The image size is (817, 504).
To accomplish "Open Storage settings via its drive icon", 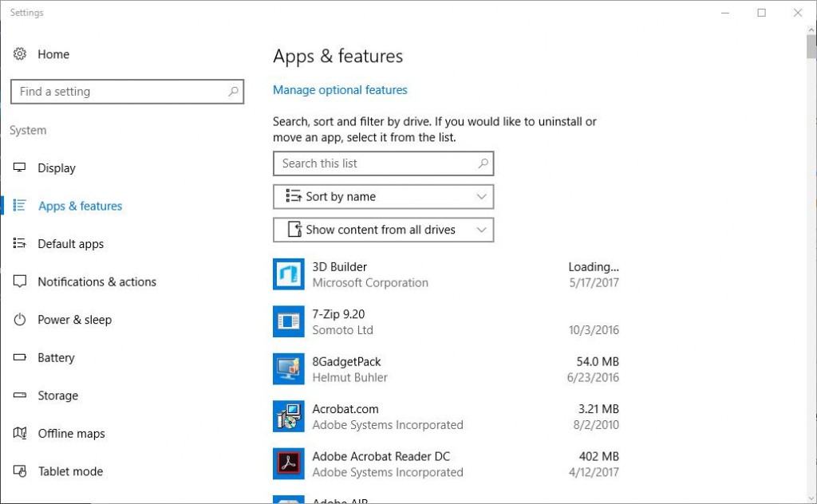I will [19, 396].
